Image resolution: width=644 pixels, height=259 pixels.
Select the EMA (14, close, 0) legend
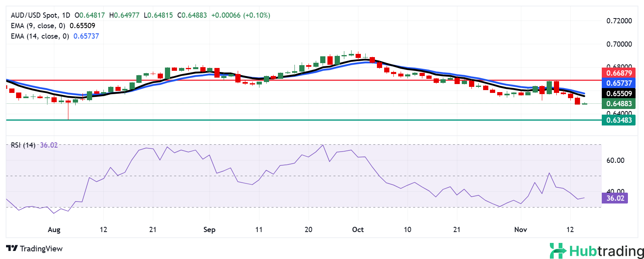pos(40,36)
